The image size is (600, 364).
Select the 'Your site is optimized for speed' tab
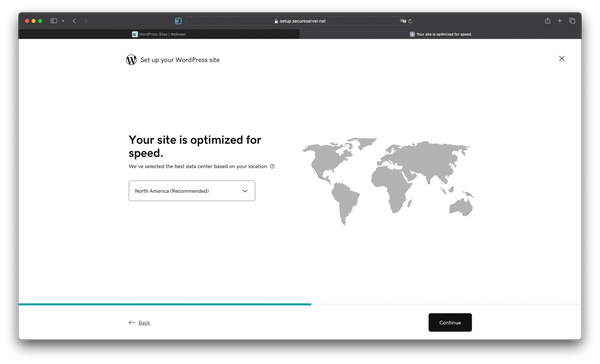440,34
